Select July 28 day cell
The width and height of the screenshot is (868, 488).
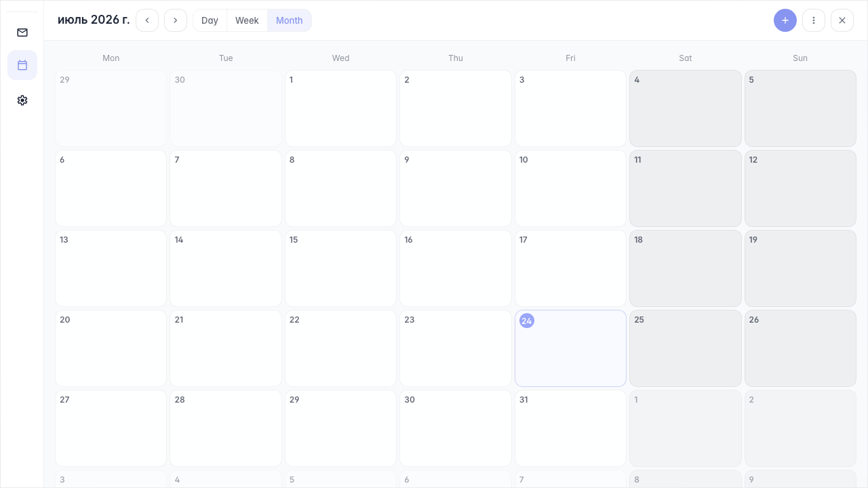click(x=226, y=428)
